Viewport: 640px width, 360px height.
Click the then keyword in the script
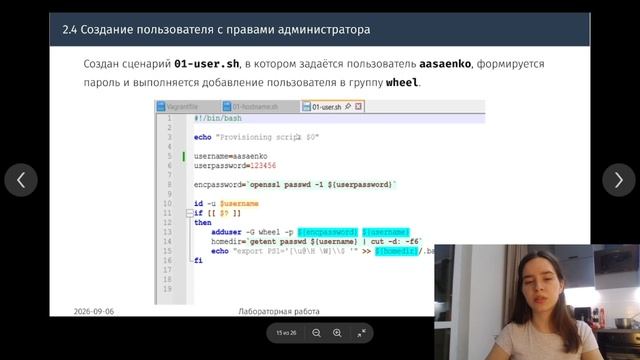(203, 222)
